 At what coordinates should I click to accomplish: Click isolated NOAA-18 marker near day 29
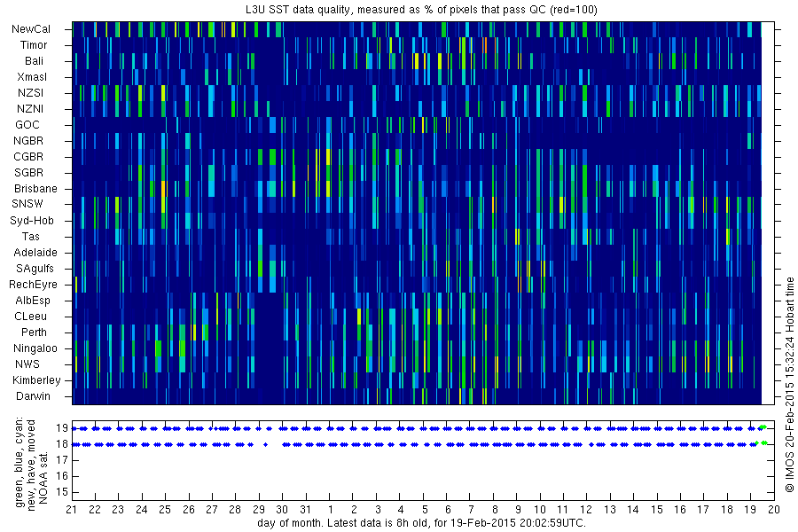coord(265,444)
